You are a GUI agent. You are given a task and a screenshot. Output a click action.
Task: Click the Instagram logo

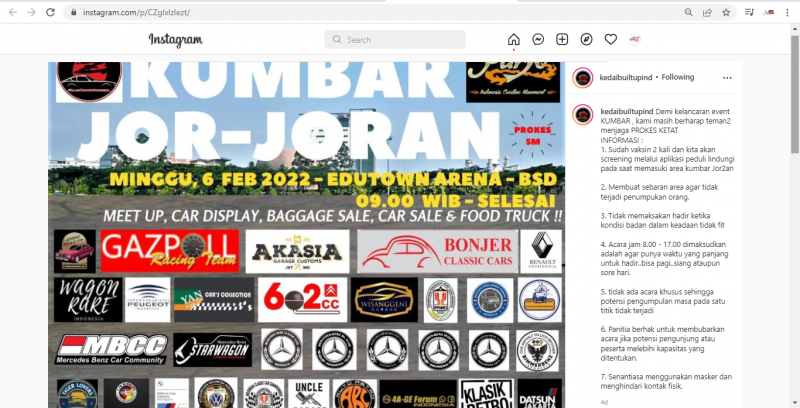pyautogui.click(x=176, y=40)
